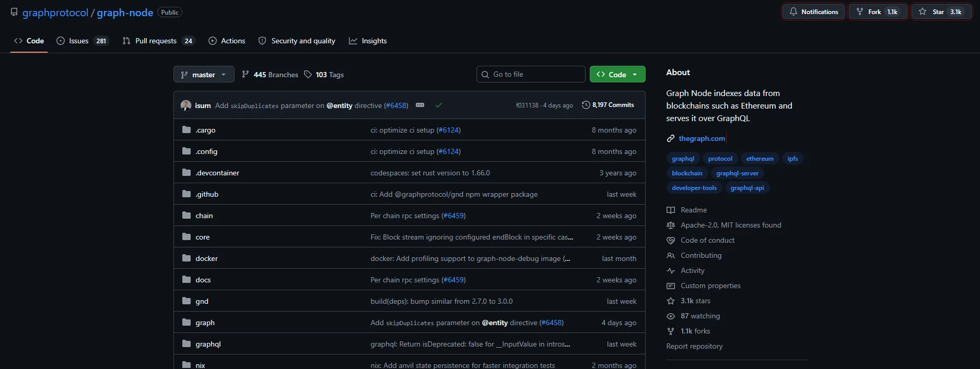Open the .devcontainer folder
This screenshot has width=980, height=369.
point(217,173)
